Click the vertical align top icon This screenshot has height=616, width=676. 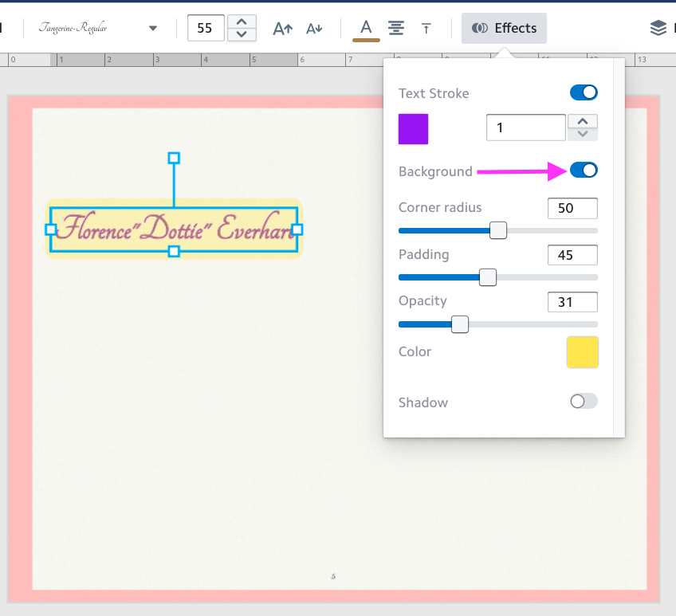[x=426, y=28]
